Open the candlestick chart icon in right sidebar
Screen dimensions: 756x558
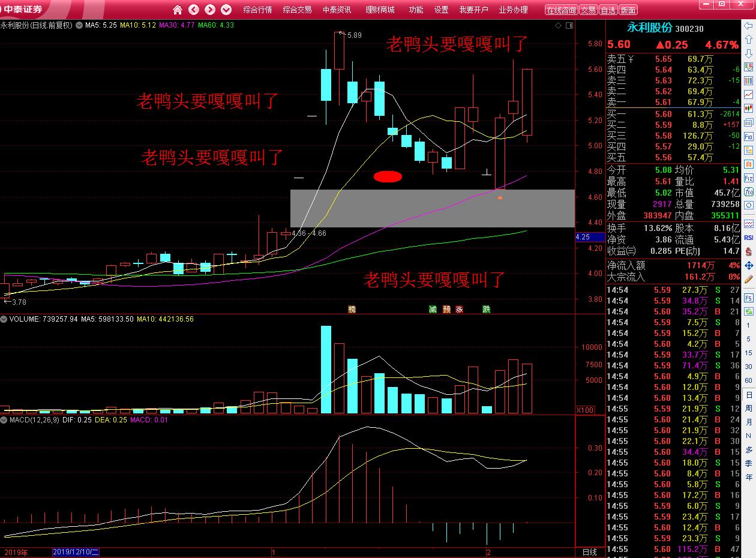[749, 109]
